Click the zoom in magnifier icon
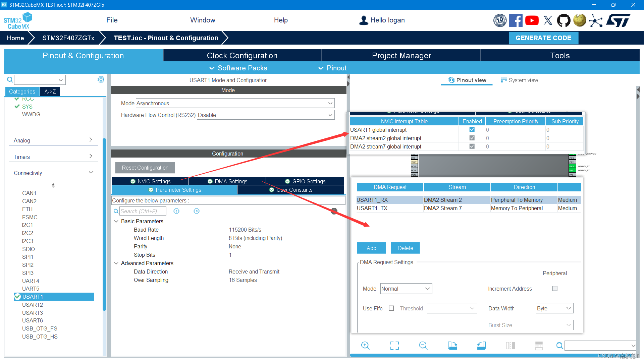This screenshot has width=644, height=362. [365, 346]
